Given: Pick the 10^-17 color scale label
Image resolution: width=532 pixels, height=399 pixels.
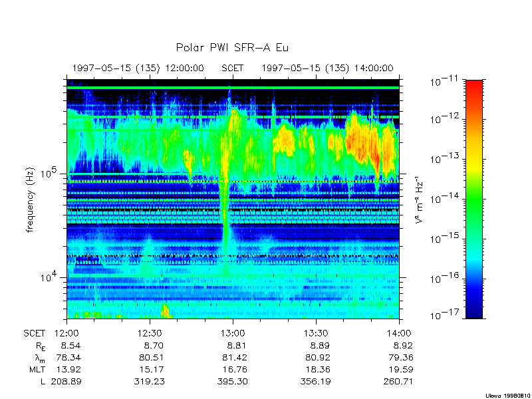Looking at the screenshot, I should point(442,317).
